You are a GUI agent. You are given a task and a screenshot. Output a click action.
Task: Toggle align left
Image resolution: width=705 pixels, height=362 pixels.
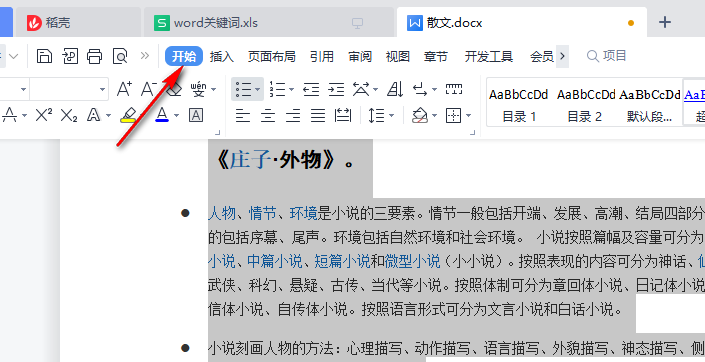pos(243,116)
